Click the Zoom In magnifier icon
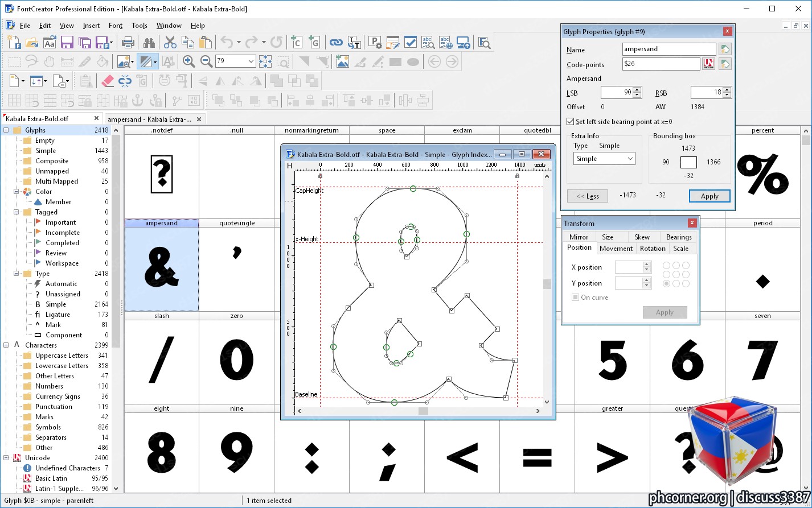 coord(189,61)
